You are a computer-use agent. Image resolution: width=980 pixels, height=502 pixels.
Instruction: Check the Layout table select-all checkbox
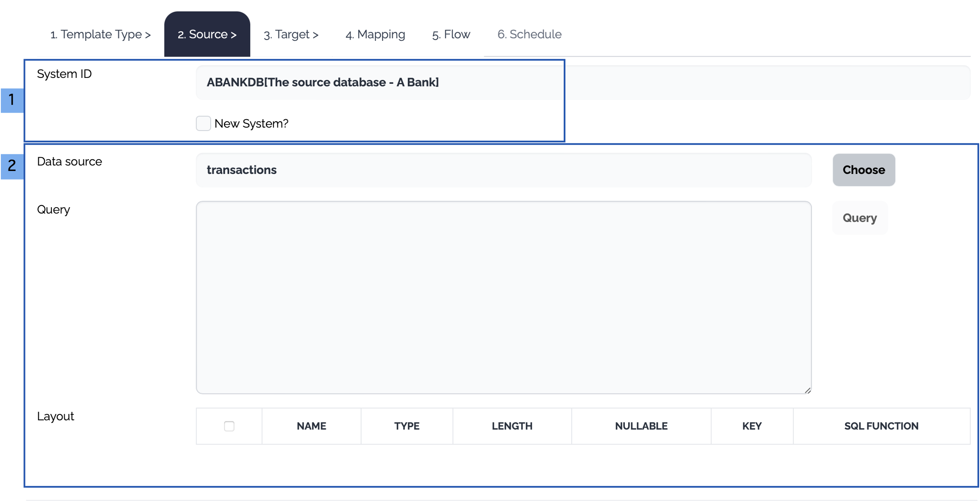pyautogui.click(x=229, y=426)
